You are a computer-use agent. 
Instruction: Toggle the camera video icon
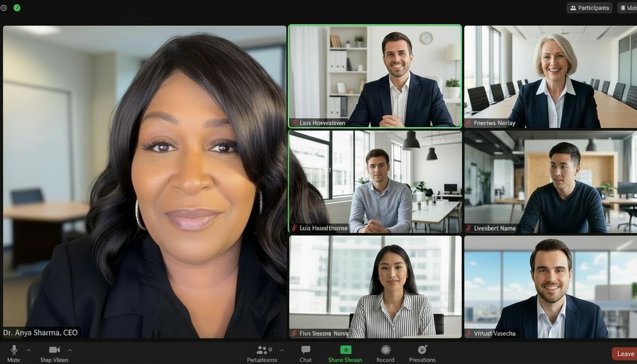click(54, 350)
